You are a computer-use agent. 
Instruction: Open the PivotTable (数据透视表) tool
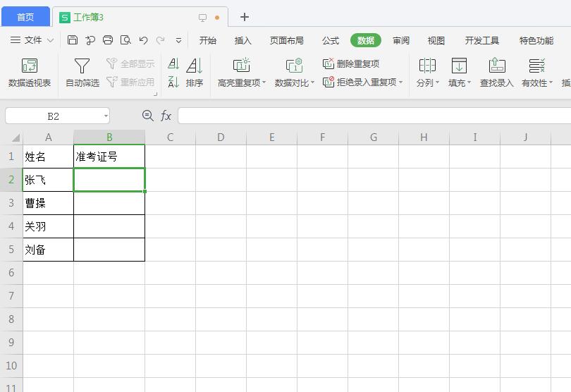pyautogui.click(x=30, y=73)
